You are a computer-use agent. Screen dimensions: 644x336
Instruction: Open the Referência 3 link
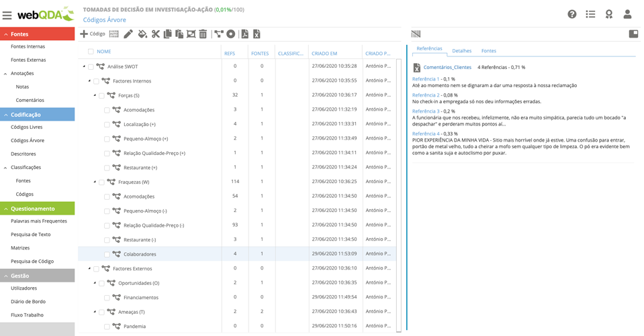426,111
